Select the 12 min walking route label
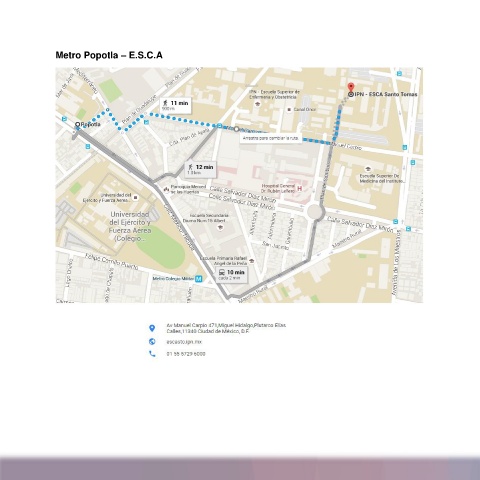Viewport: 480px width, 480px height. pyautogui.click(x=201, y=170)
